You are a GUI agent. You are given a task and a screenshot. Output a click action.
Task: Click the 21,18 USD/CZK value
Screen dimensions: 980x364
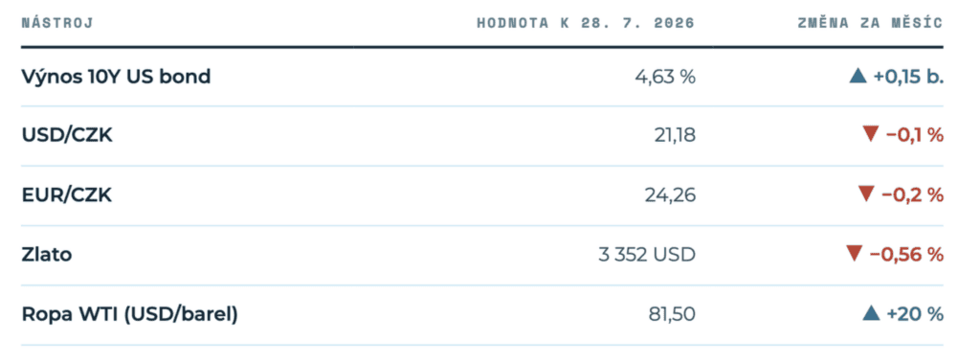(x=675, y=135)
